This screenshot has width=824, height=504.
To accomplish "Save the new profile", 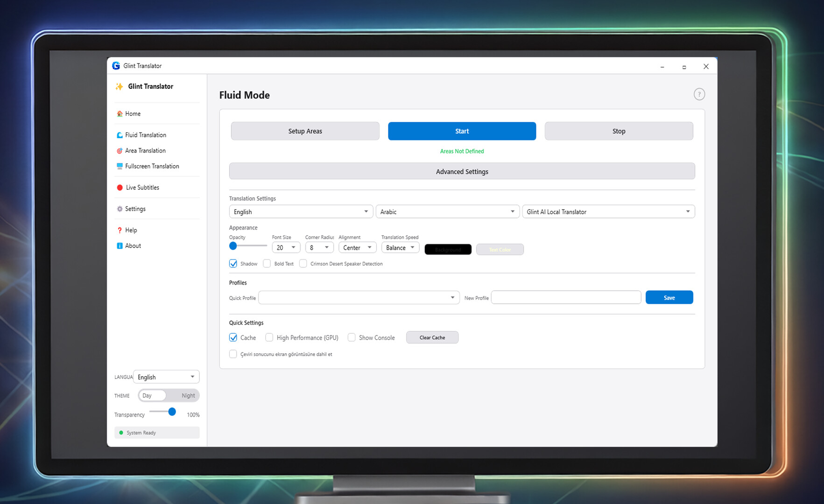I will 669,298.
